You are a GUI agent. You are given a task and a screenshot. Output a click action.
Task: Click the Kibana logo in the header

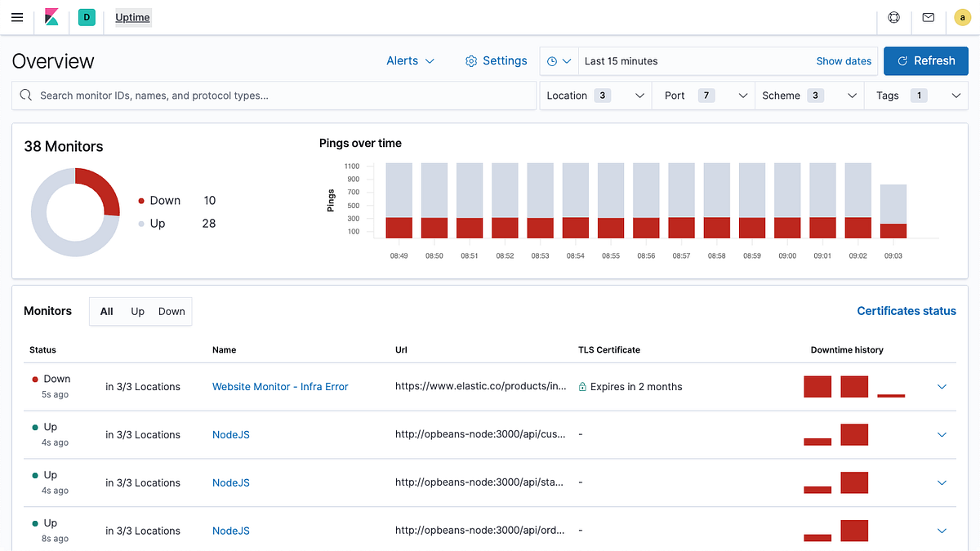51,16
